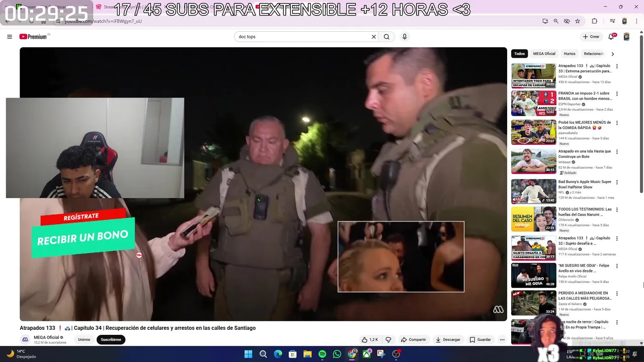Save video with Guardar button

pyautogui.click(x=480, y=340)
